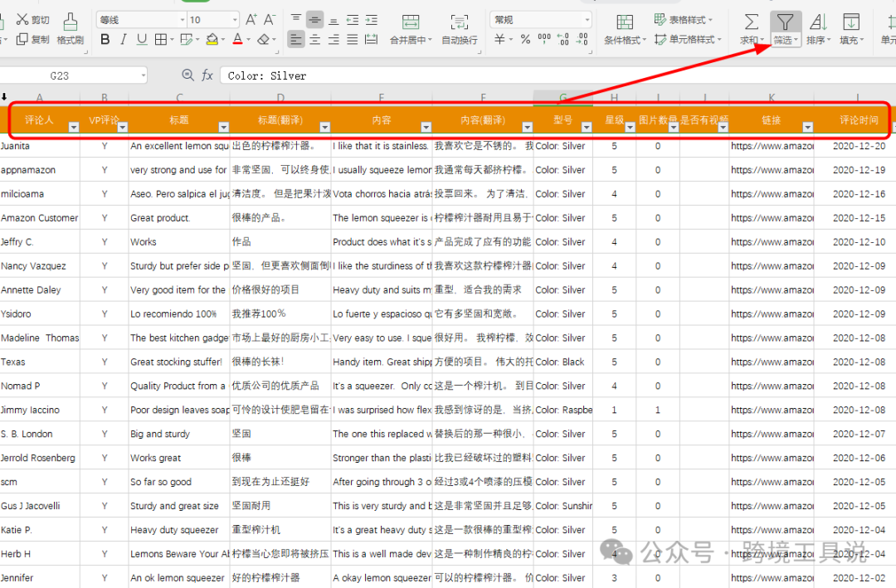Select the column G header
This screenshot has height=588, width=896.
point(562,98)
